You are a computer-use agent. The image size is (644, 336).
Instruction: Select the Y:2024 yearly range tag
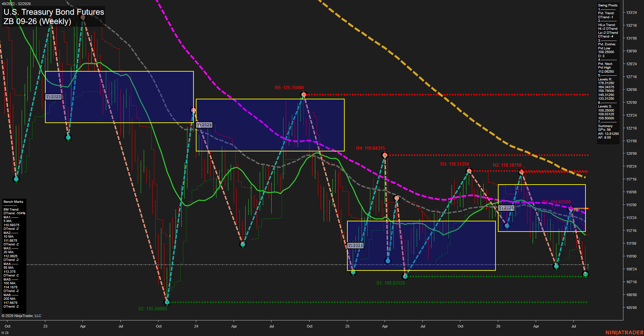point(204,125)
